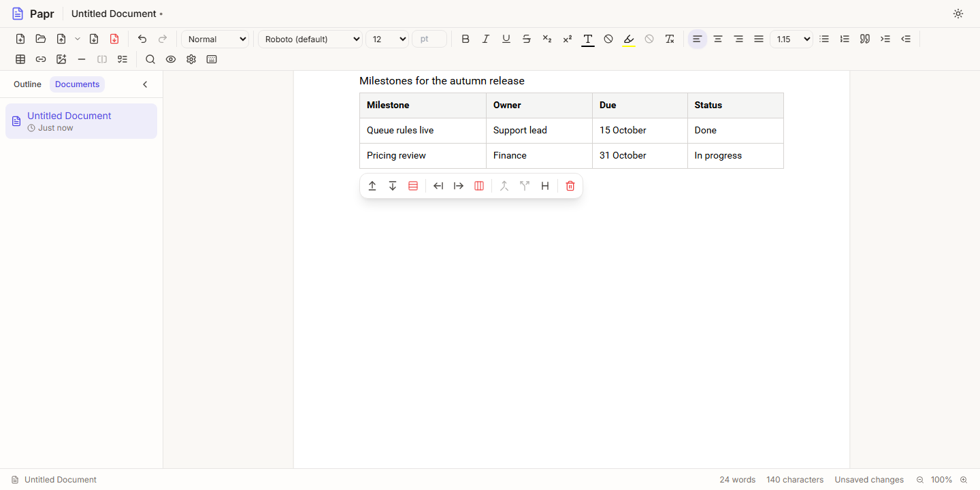Viewport: 980px width, 490px height.
Task: Delete the entire table with trash icon
Action: tap(570, 186)
